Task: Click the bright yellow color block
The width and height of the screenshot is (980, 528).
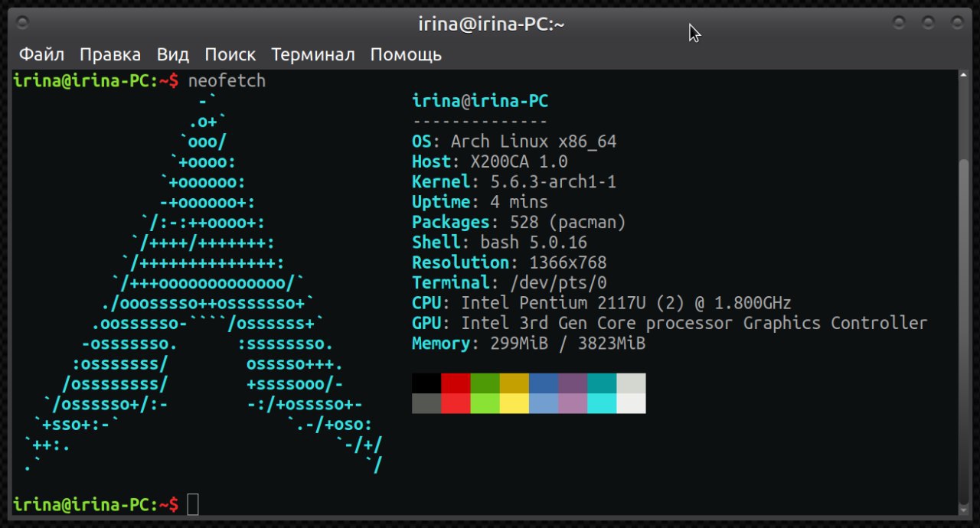Action: (514, 403)
